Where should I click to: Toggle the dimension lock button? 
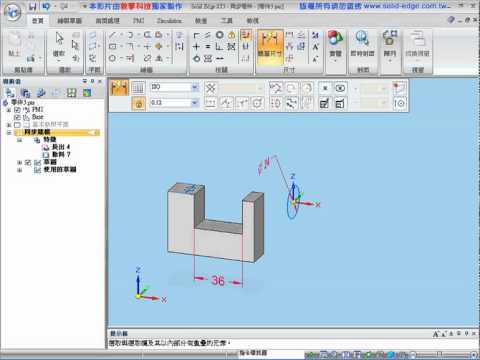click(139, 103)
